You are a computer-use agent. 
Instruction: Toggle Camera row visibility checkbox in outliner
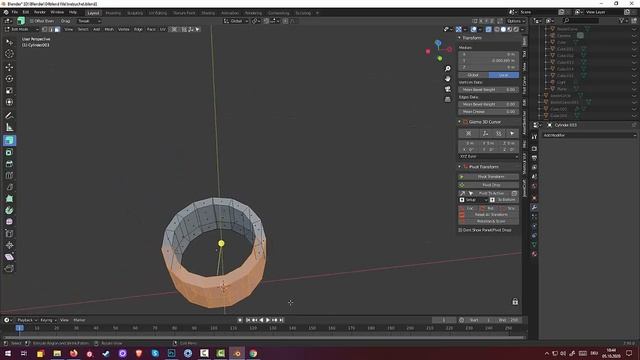point(634,36)
